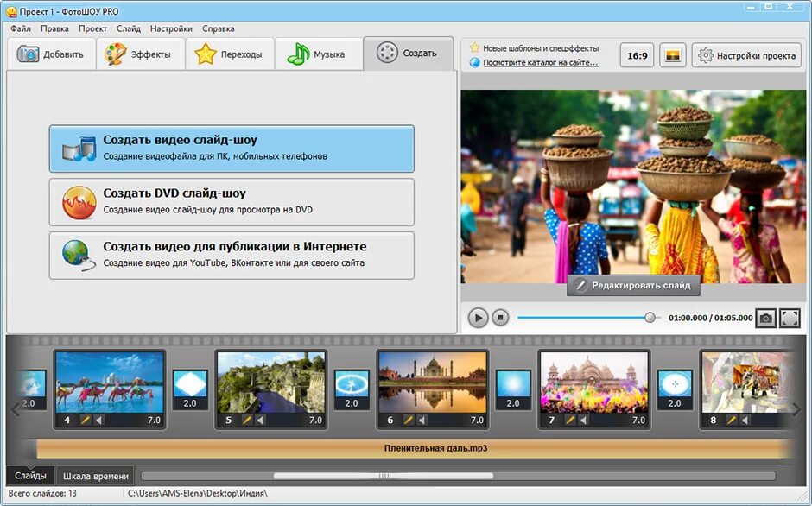Click status text Всего слайдов: 13

[x=42, y=493]
